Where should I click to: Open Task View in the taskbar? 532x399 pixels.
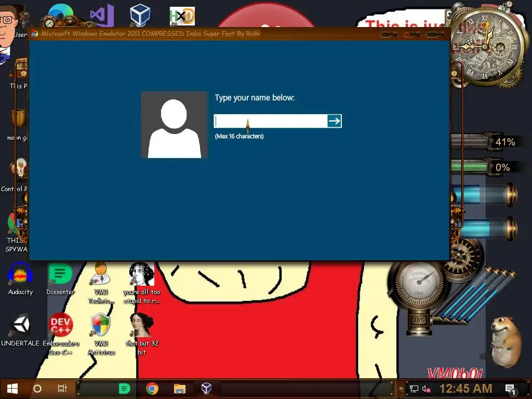click(x=62, y=389)
